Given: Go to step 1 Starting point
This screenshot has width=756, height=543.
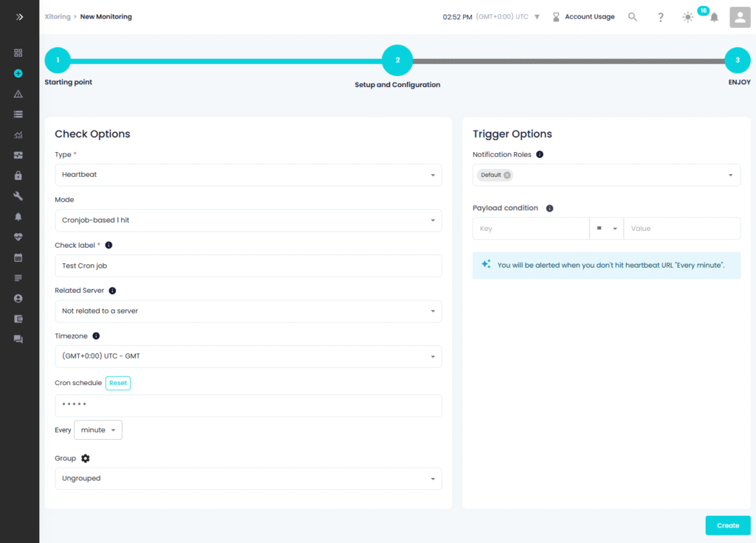Looking at the screenshot, I should click(x=58, y=60).
